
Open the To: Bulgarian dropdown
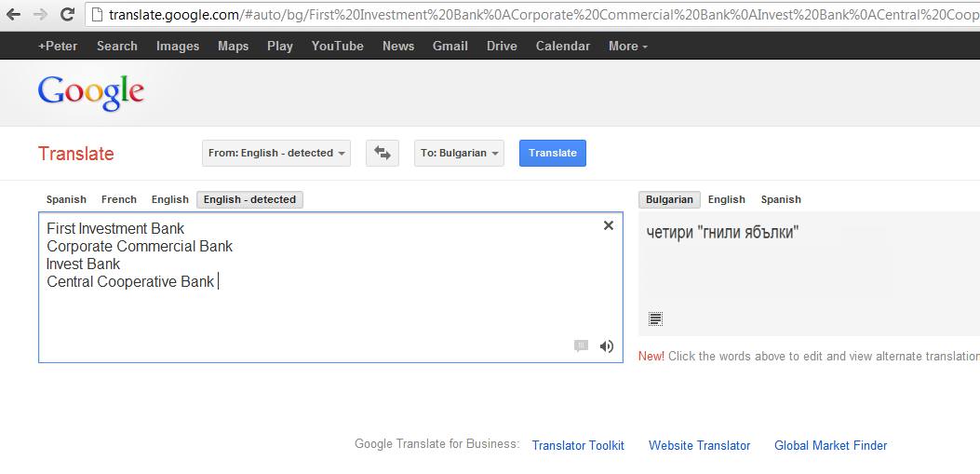coord(459,154)
